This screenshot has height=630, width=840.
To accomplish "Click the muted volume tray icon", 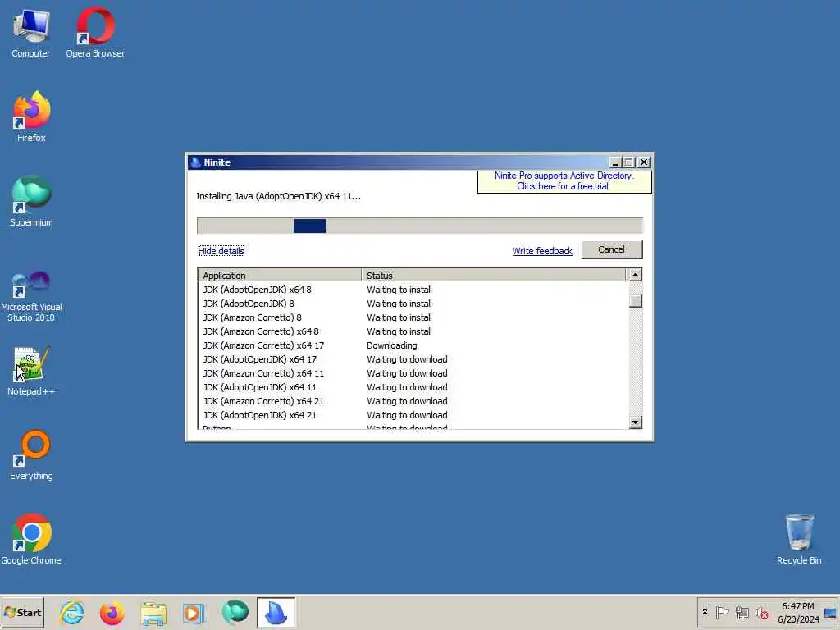I will 761,612.
